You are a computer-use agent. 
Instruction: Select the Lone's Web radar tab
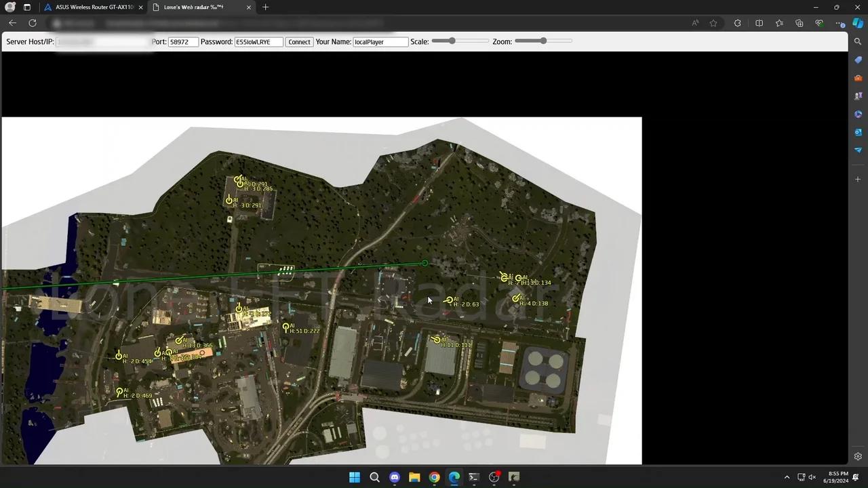tap(193, 7)
